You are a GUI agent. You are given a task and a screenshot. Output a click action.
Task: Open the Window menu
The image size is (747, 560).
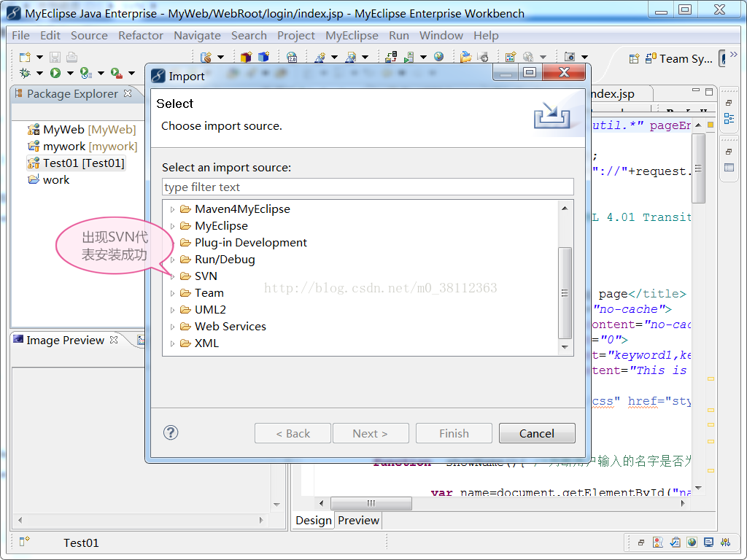point(441,36)
